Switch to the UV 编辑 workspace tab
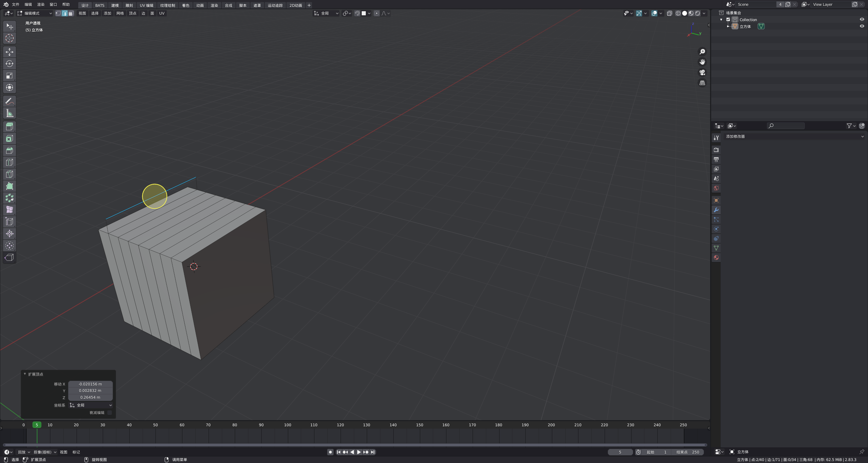868x463 pixels. click(x=146, y=5)
